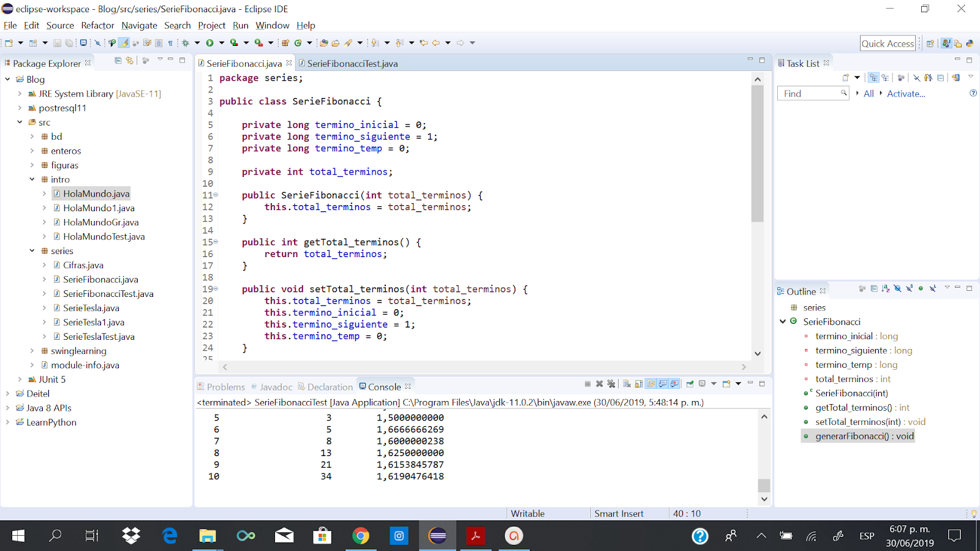The image size is (980, 551).
Task: Toggle Hide Fields in the Outline view
Action: tap(898, 289)
